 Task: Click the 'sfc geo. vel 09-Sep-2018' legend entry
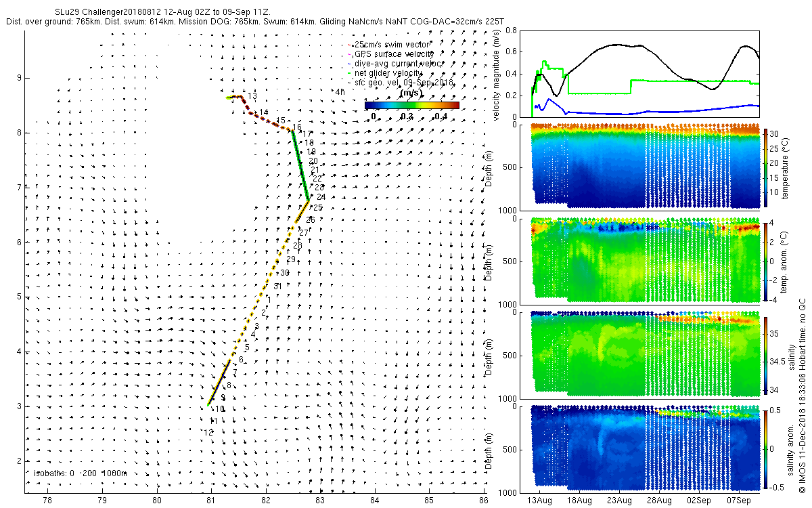click(x=400, y=82)
